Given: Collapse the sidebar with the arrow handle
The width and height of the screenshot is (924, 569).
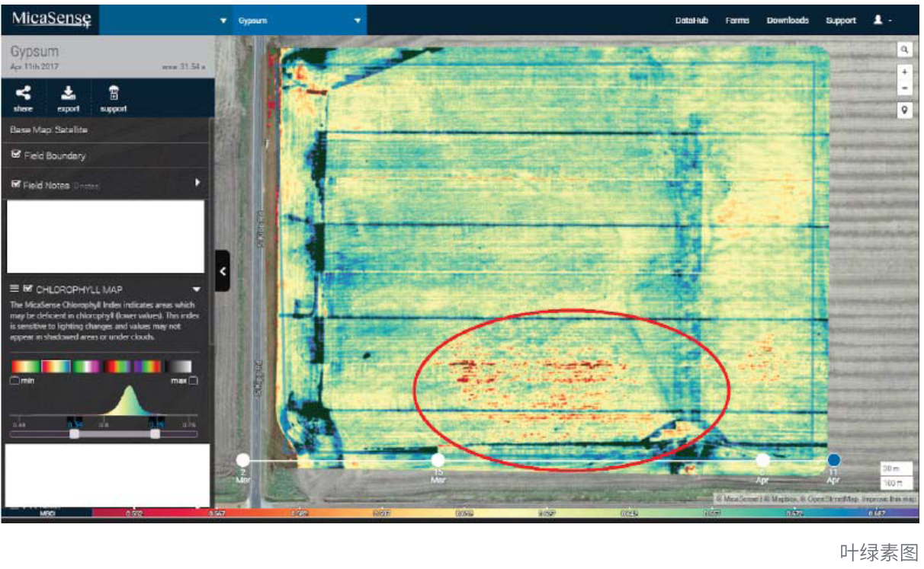Looking at the screenshot, I should (222, 270).
